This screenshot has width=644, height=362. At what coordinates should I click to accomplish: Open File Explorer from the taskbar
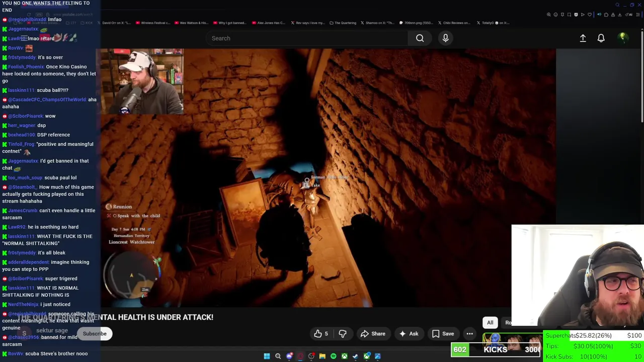click(x=323, y=356)
